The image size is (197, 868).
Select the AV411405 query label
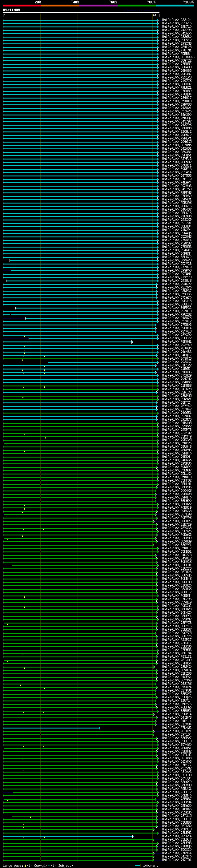coord(11,10)
